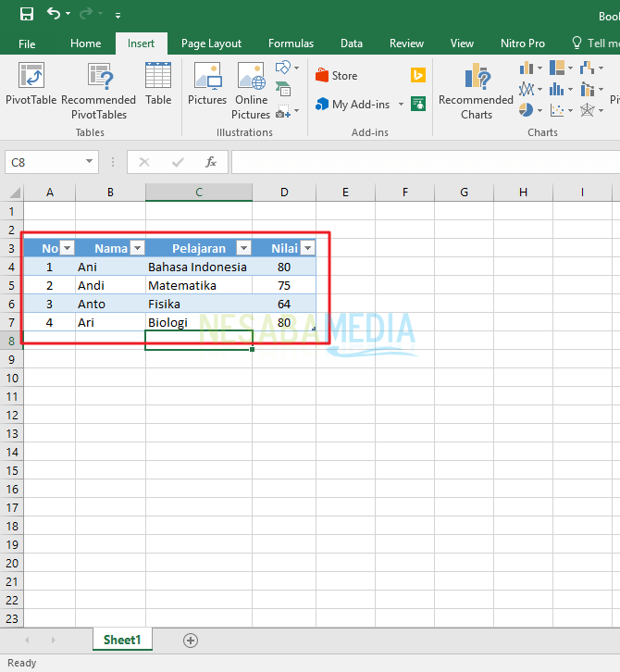Select cell containing Anto

click(110, 304)
